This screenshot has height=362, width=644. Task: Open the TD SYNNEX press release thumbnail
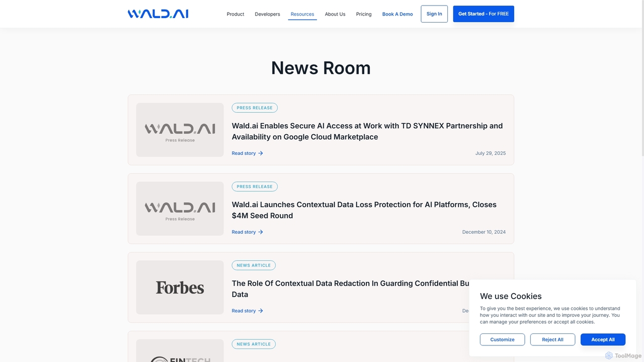180,130
